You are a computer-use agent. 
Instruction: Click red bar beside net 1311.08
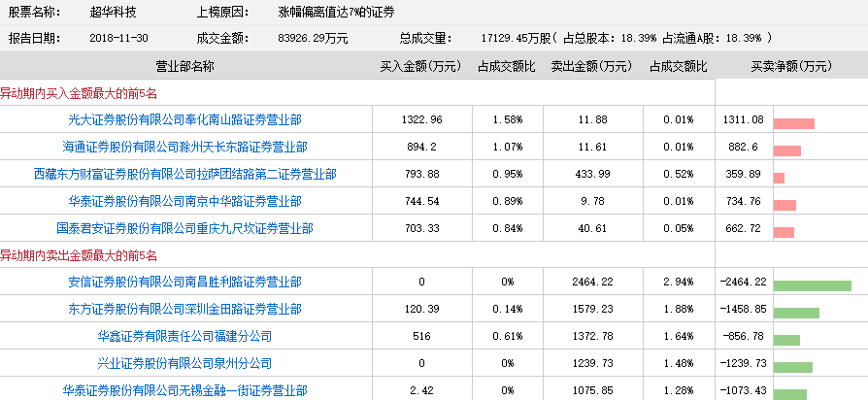click(x=794, y=123)
